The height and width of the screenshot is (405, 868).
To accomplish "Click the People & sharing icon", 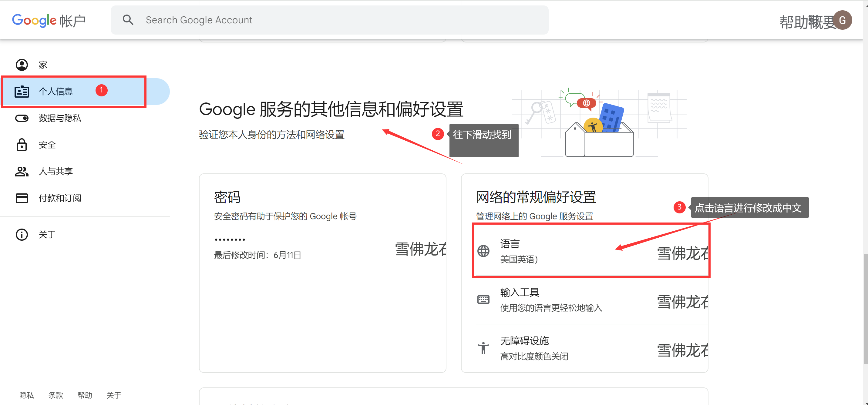I will pyautogui.click(x=22, y=172).
